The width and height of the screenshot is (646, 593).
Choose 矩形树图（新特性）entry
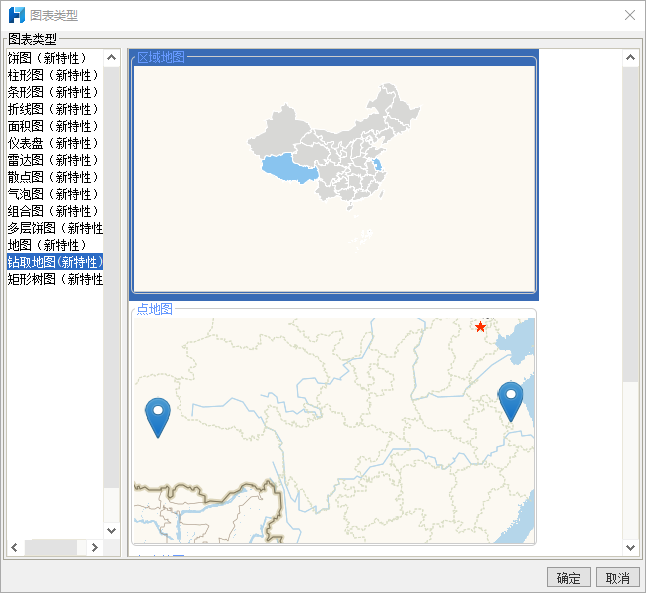(x=55, y=279)
